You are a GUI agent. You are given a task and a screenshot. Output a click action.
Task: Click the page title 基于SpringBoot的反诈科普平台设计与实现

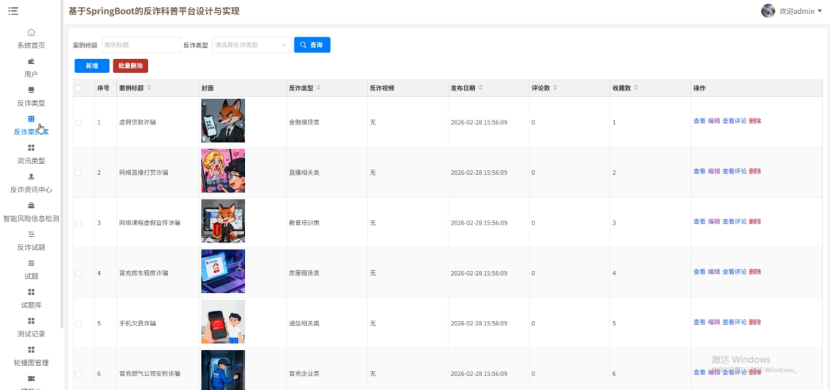point(154,11)
